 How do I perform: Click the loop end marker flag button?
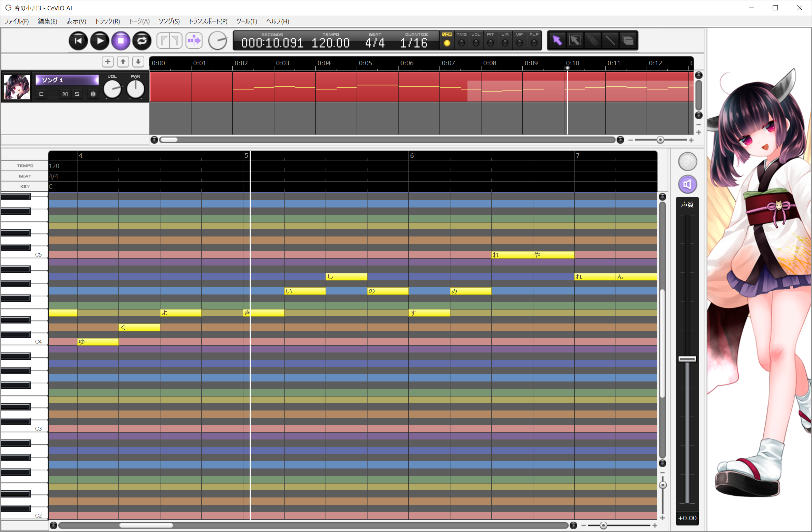point(176,41)
